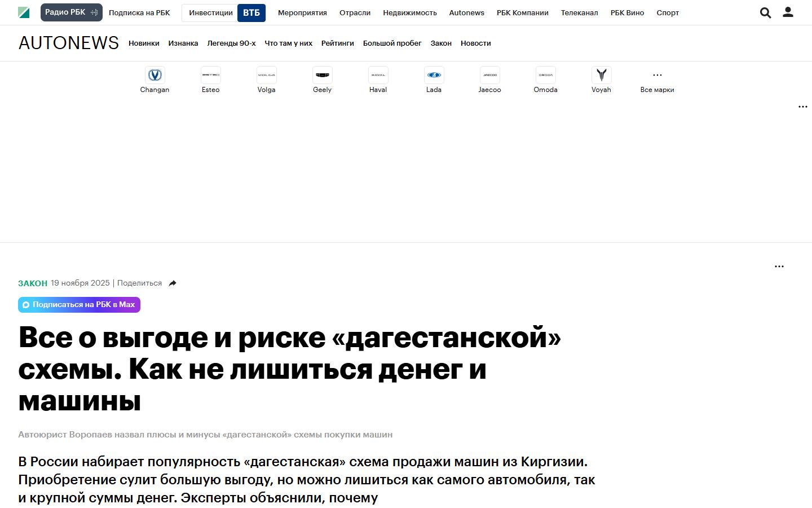Click the Jaecoo brand logo
The image size is (812, 508).
489,75
